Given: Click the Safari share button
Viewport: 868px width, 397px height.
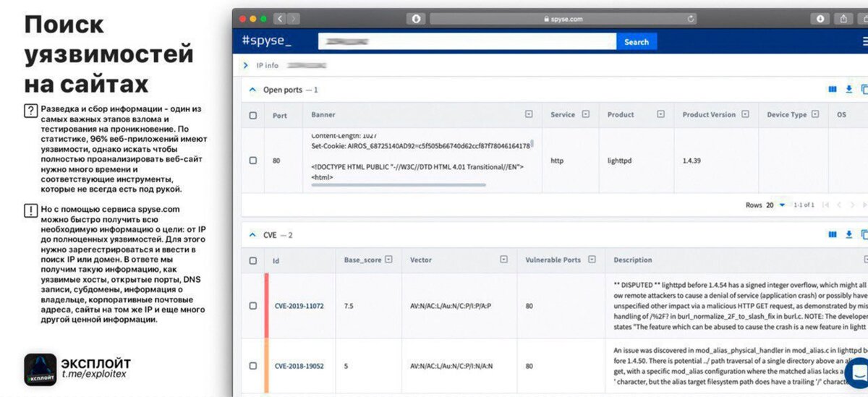Looking at the screenshot, I should pyautogui.click(x=843, y=19).
